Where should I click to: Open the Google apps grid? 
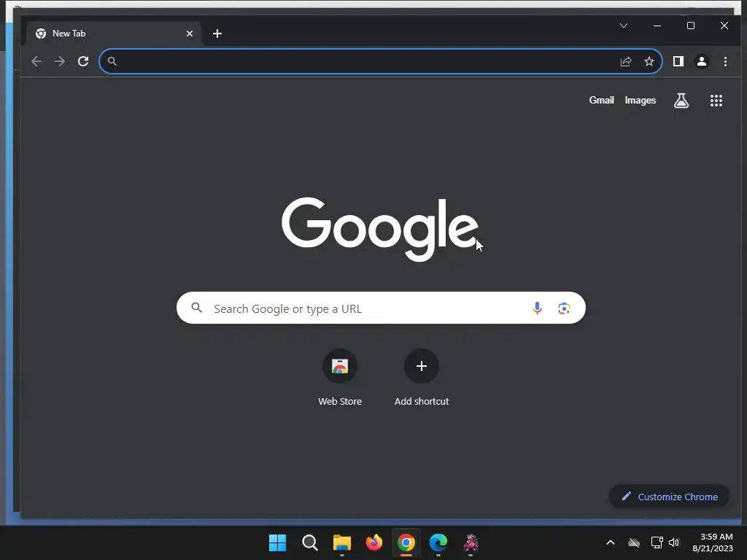coord(716,100)
